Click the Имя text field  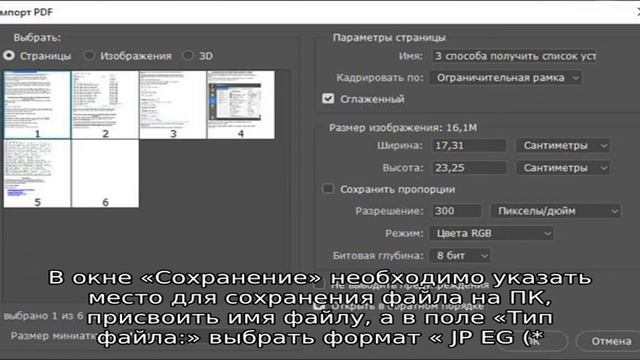(x=514, y=56)
